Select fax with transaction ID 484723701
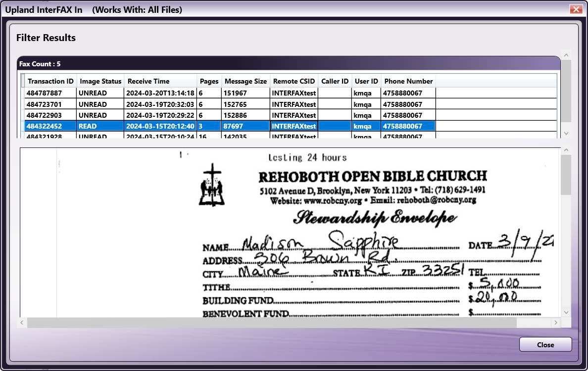Viewport: 588px width, 371px height. pos(50,104)
